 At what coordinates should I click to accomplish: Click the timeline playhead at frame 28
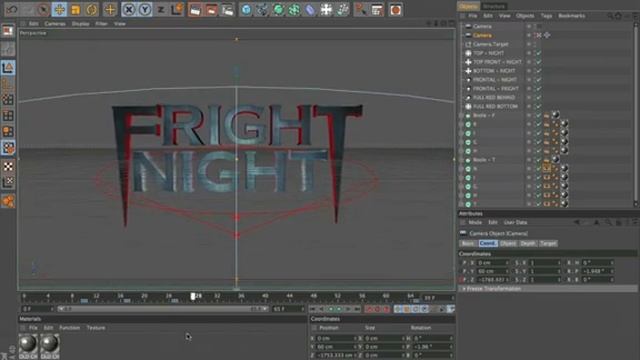pyautogui.click(x=193, y=296)
